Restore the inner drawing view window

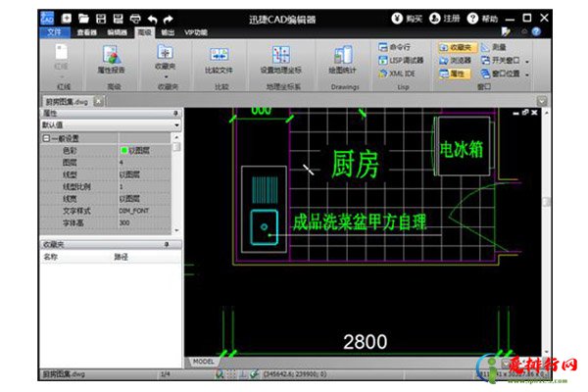pyautogui.click(x=525, y=112)
